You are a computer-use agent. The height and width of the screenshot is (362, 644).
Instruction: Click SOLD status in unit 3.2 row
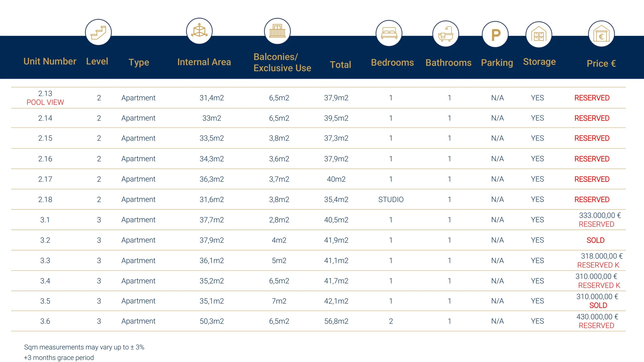pos(595,240)
